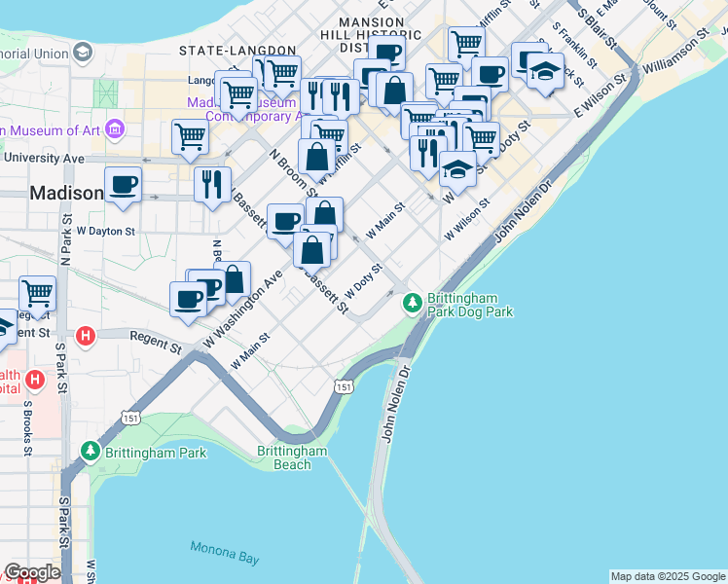This screenshot has width=728, height=584.
Task: Click the S Brooks St label
Action: (28, 428)
